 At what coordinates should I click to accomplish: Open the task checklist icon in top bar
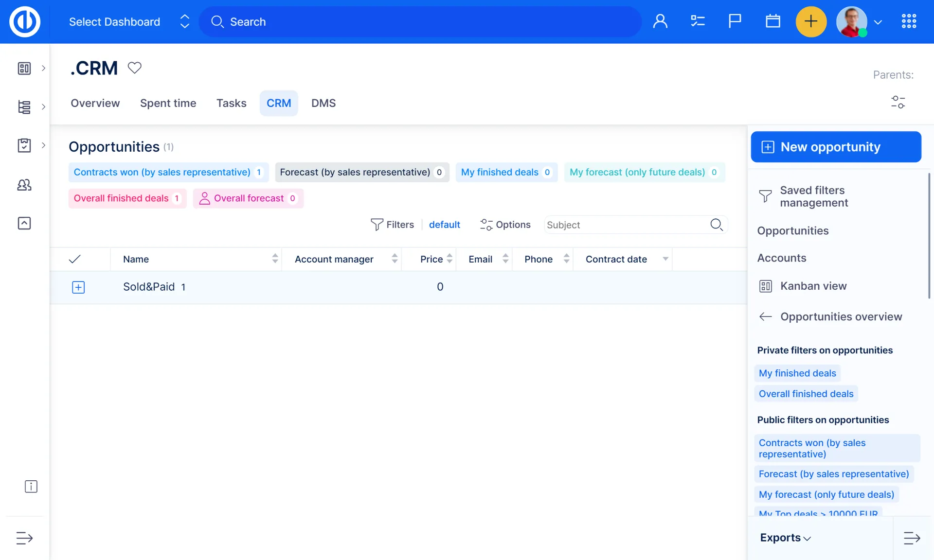pos(698,21)
